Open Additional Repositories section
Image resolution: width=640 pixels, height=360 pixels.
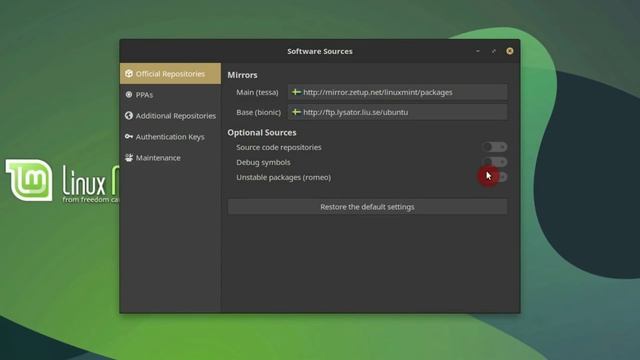170,116
